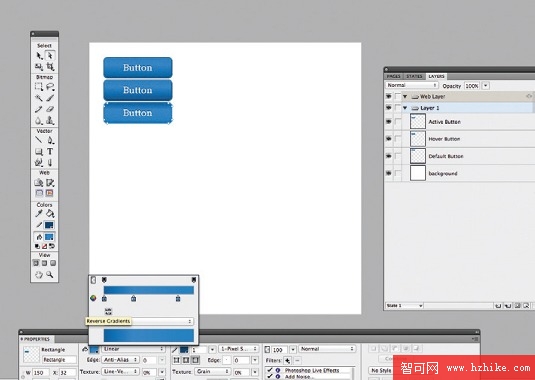Select the Pen tool
535x380 pixels.
[50, 140]
